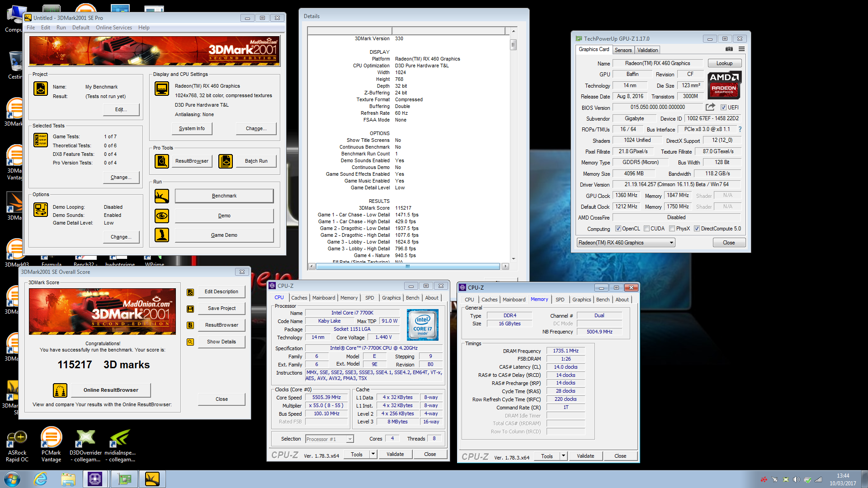The height and width of the screenshot is (488, 868).
Task: Click the floppy icon beside Save Project
Action: [x=190, y=309]
